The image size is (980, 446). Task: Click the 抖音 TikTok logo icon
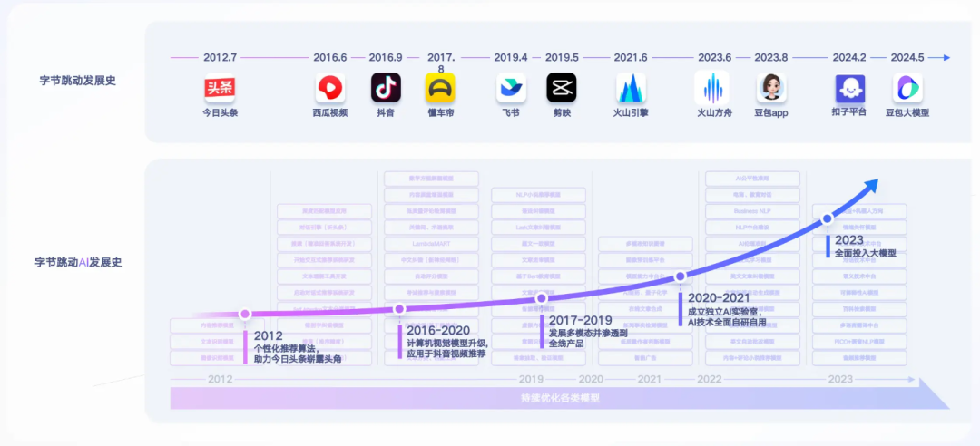coord(386,87)
